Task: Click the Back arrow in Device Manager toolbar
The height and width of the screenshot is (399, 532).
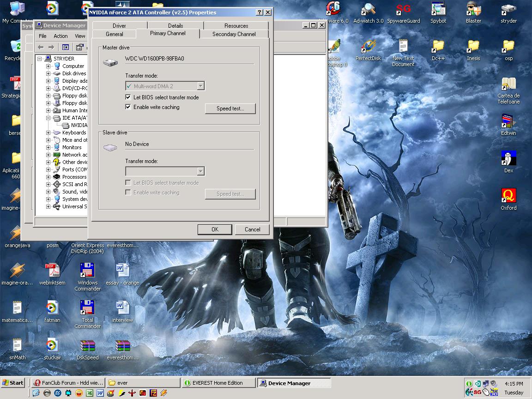Action: click(x=41, y=47)
